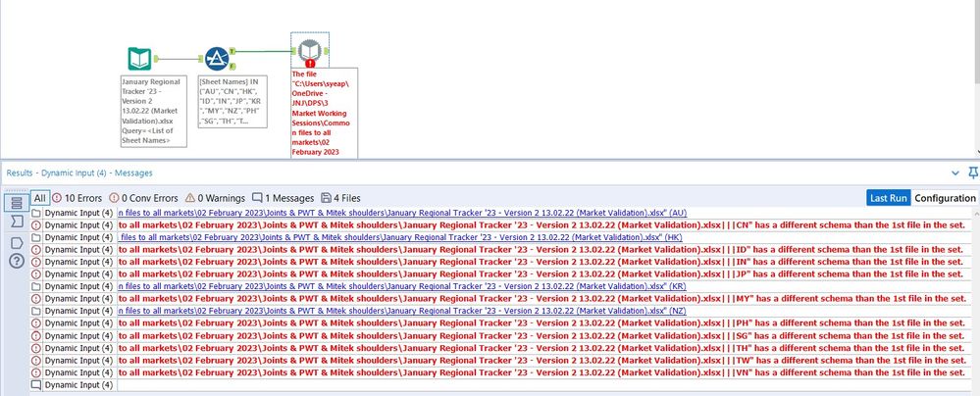Viewport: 980px width, 396px height.
Task: Select the JP schema error message
Action: 542,273
